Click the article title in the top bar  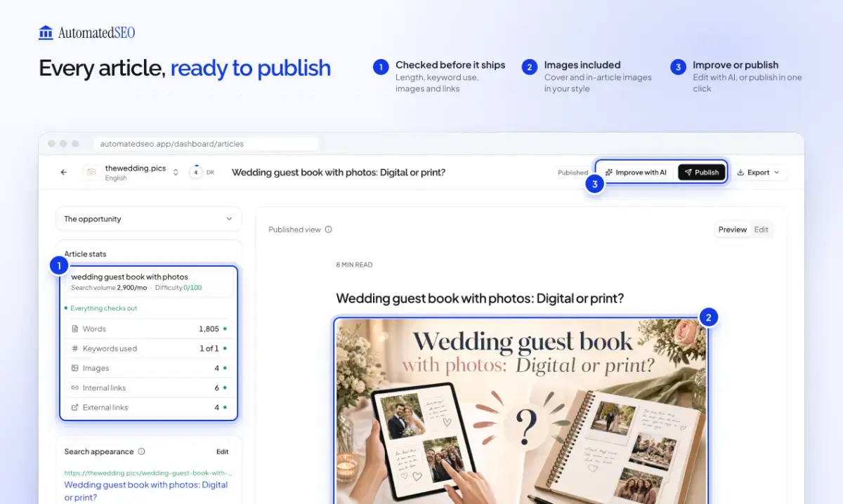click(x=339, y=173)
